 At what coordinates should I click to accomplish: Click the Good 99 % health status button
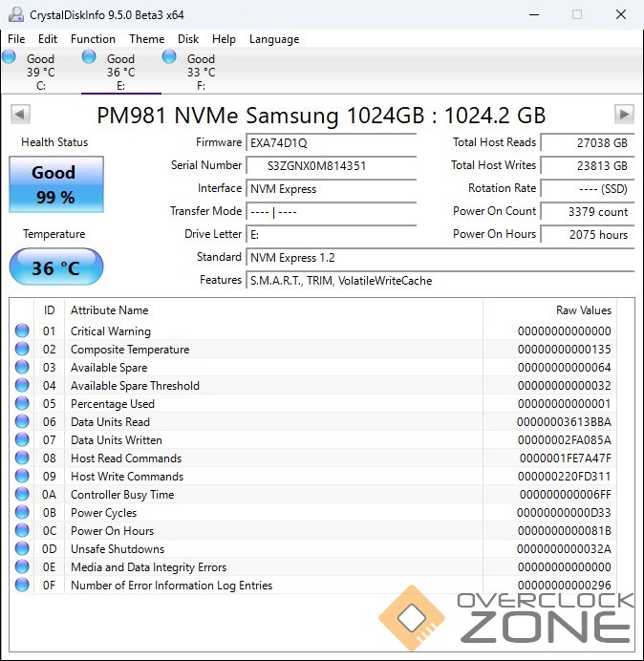(x=56, y=184)
